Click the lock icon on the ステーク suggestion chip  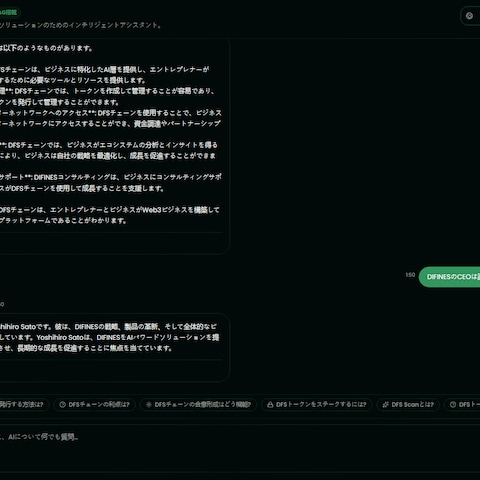(x=270, y=404)
